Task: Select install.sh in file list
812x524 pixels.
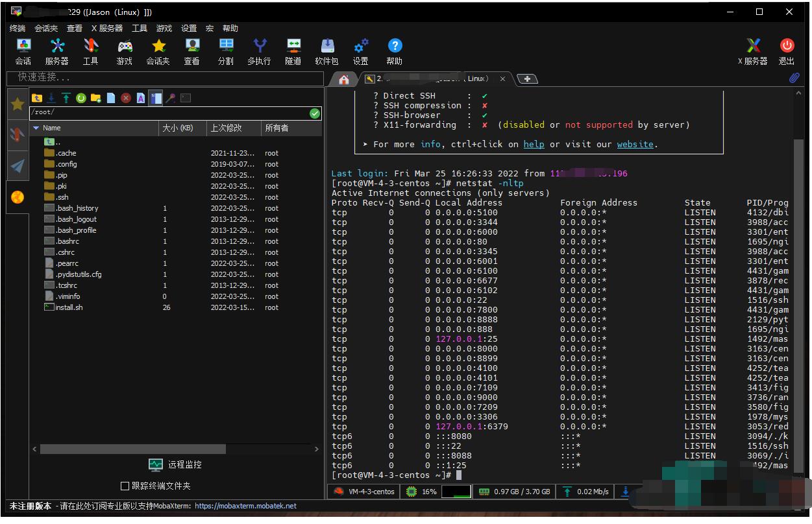Action: coord(69,307)
